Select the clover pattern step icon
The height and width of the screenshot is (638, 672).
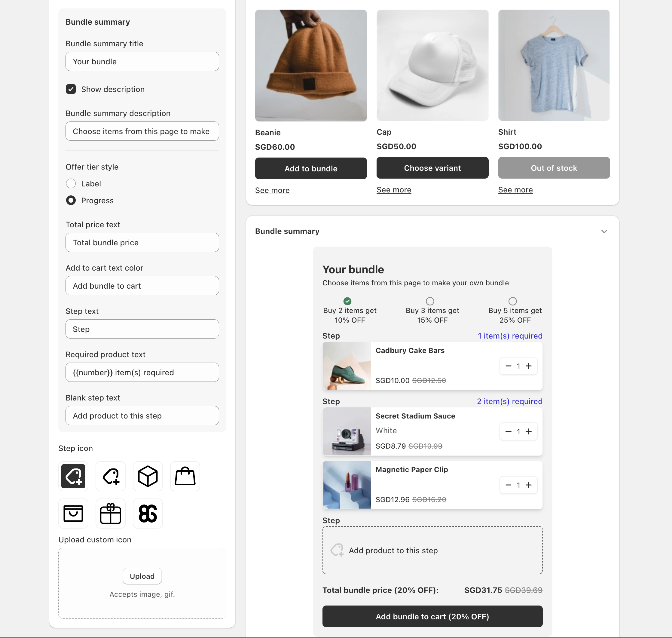(148, 513)
